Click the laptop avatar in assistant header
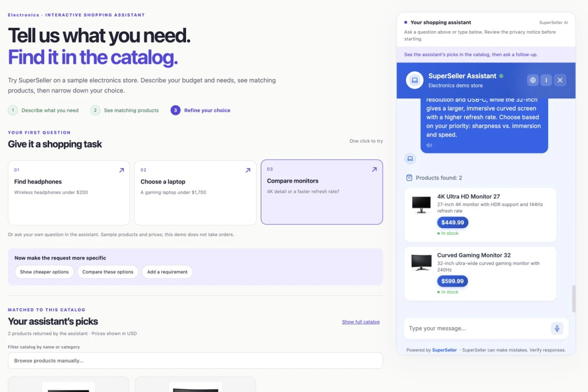Image resolution: width=588 pixels, height=392 pixels. pyautogui.click(x=414, y=80)
